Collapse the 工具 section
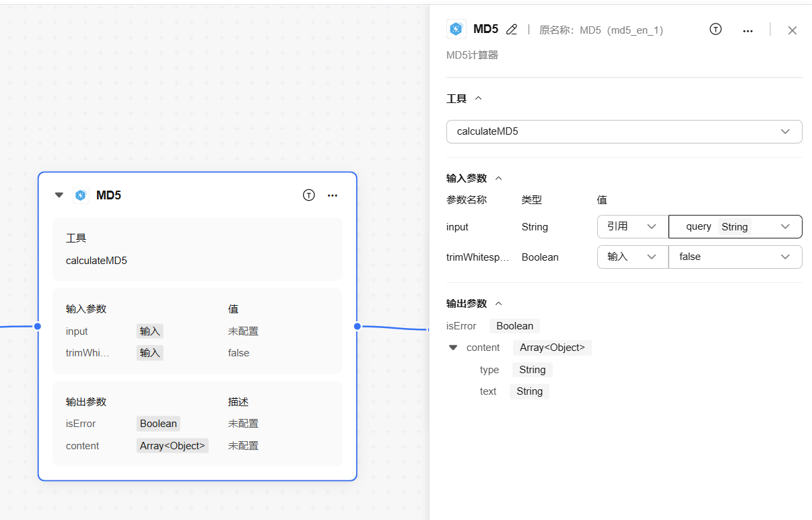This screenshot has width=812, height=520. 479,98
